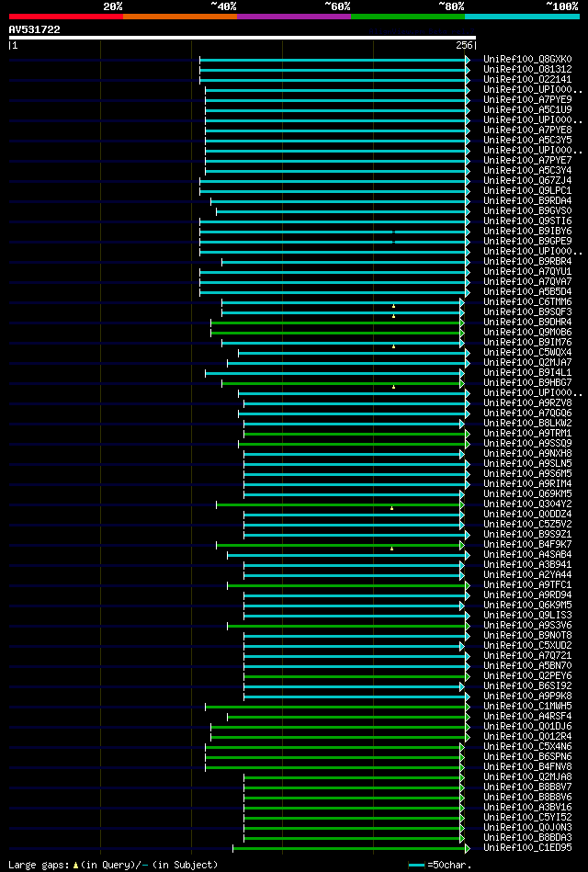
Task: Click the UniRef100_B8LKW2 label
Action: coord(527,424)
